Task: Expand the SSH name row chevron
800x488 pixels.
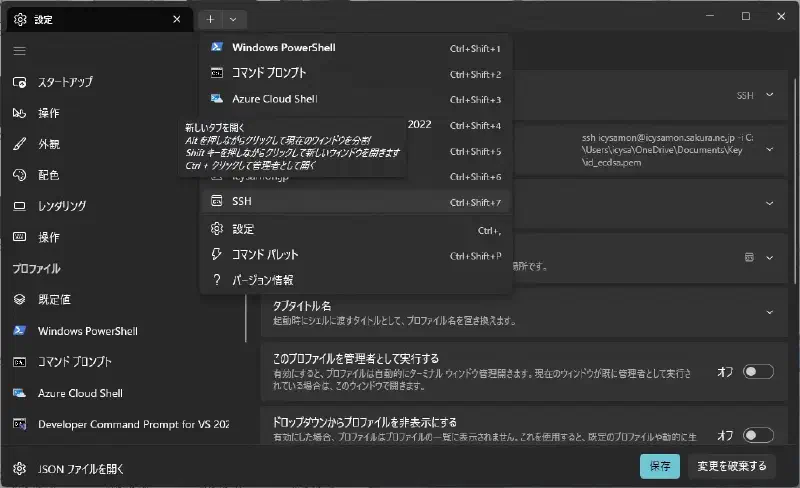Action: click(x=769, y=95)
